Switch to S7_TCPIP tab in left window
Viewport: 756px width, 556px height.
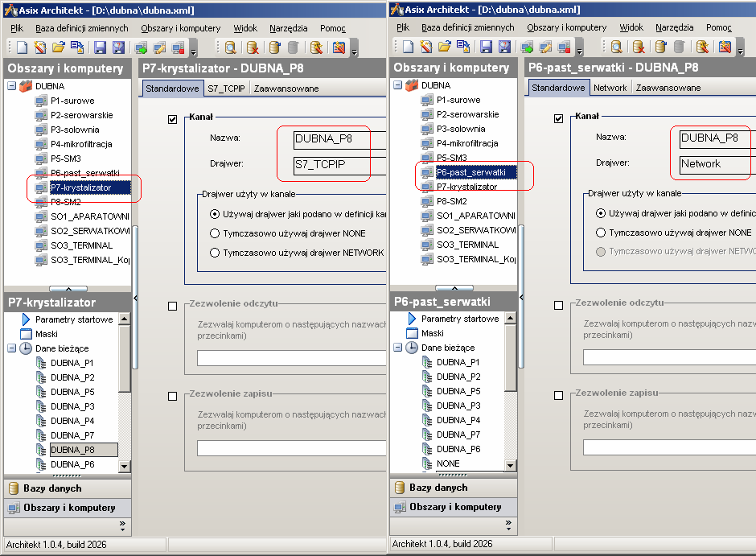tap(226, 89)
